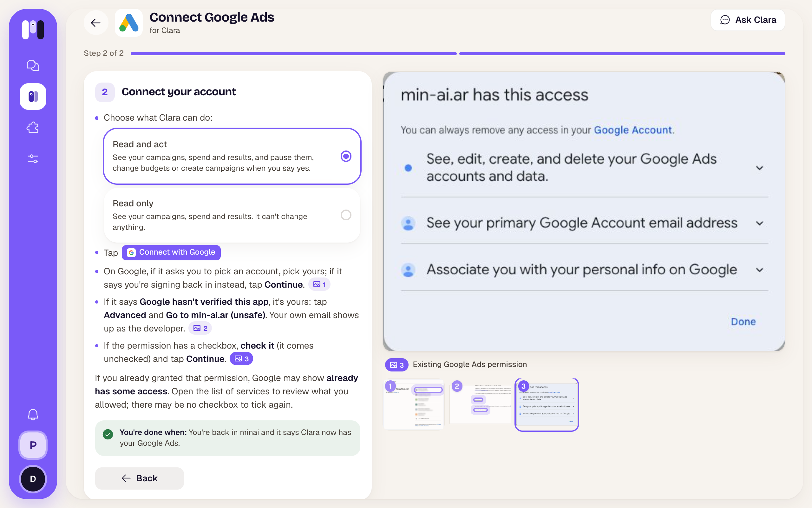Image resolution: width=812 pixels, height=508 pixels.
Task: Open Ask Clara chat button
Action: (x=748, y=20)
